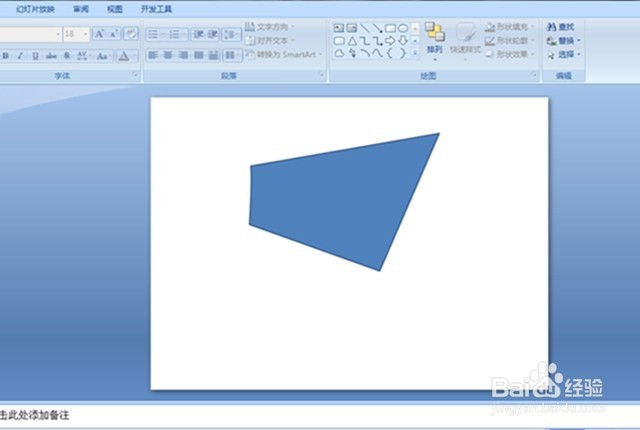
Task: Open the 排列 (Arrange) menu
Action: click(434, 42)
